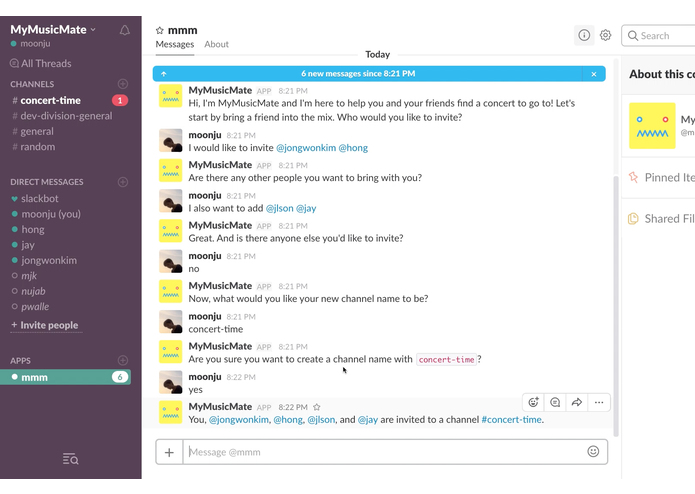
Task: Add an app plus icon
Action: [x=123, y=360]
